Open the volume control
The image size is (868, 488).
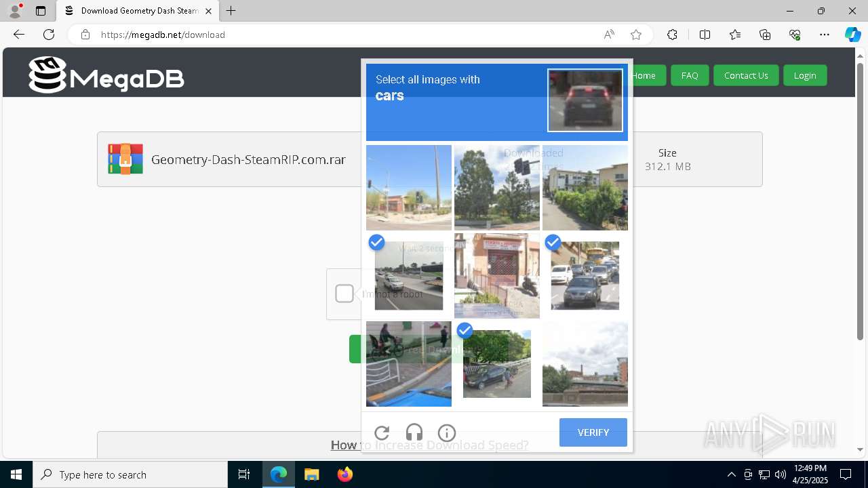click(x=781, y=474)
